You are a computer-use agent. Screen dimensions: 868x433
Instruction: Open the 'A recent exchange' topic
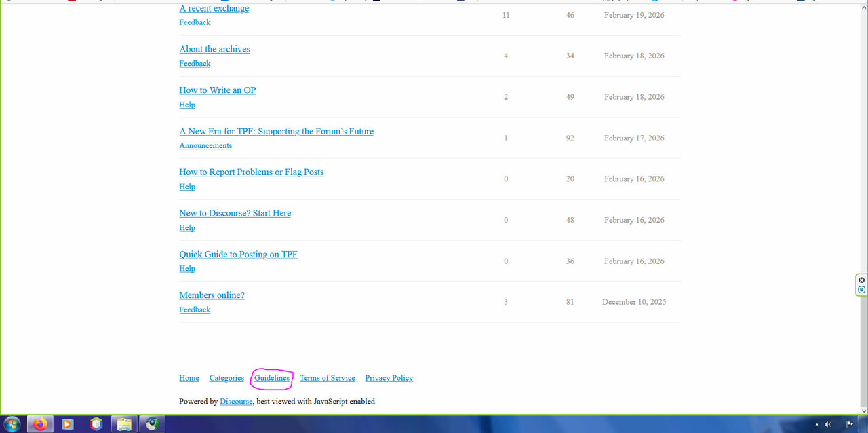[x=214, y=8]
